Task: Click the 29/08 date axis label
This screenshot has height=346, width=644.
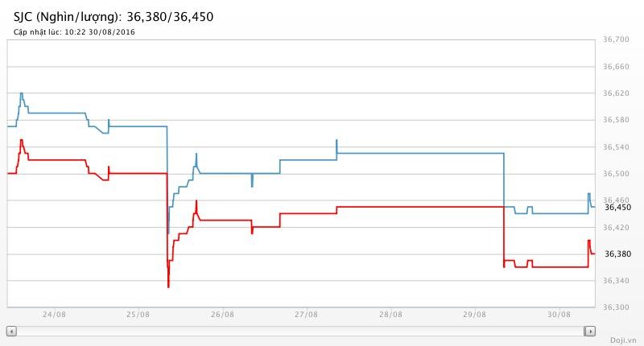Action: [x=474, y=315]
